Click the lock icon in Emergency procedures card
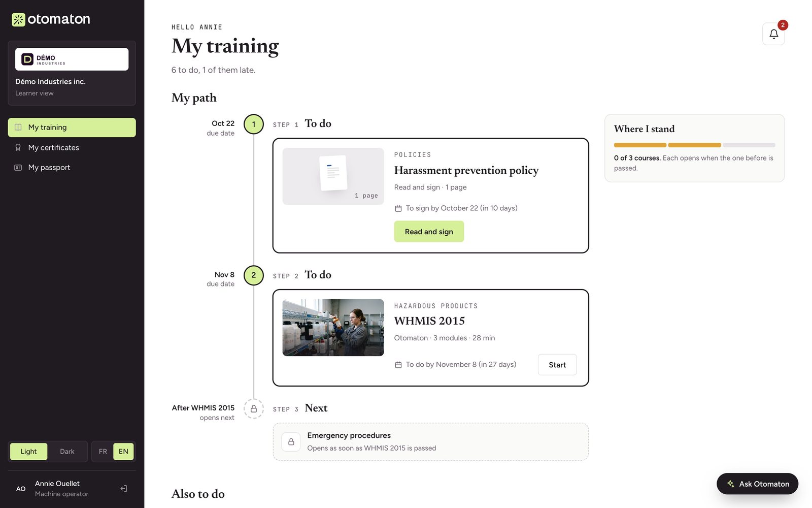812x508 pixels. [291, 442]
